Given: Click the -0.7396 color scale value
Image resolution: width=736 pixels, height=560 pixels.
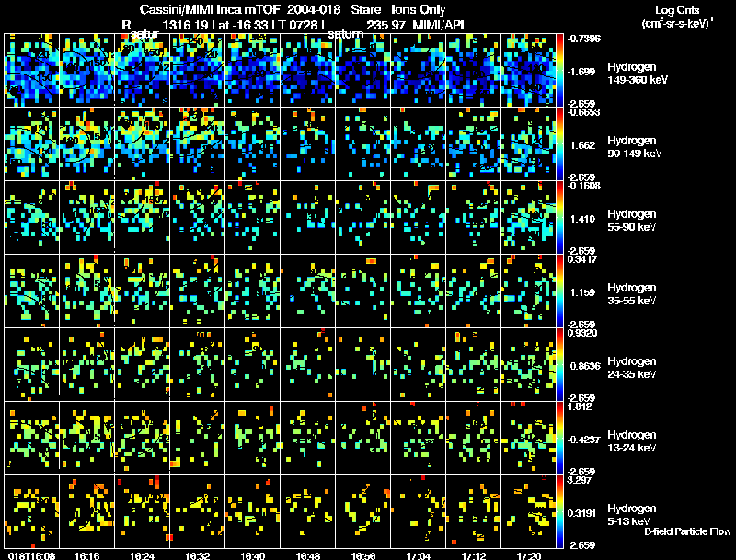Looking at the screenshot, I should pos(583,39).
